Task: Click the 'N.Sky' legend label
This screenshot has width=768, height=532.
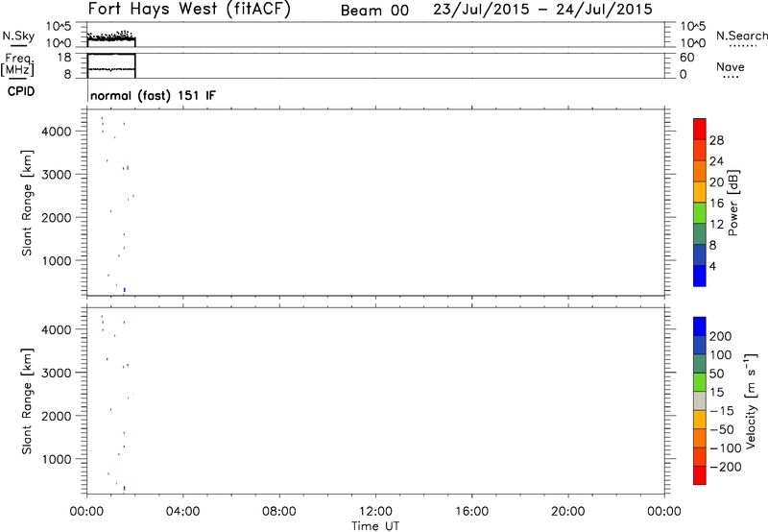Action: [x=18, y=36]
